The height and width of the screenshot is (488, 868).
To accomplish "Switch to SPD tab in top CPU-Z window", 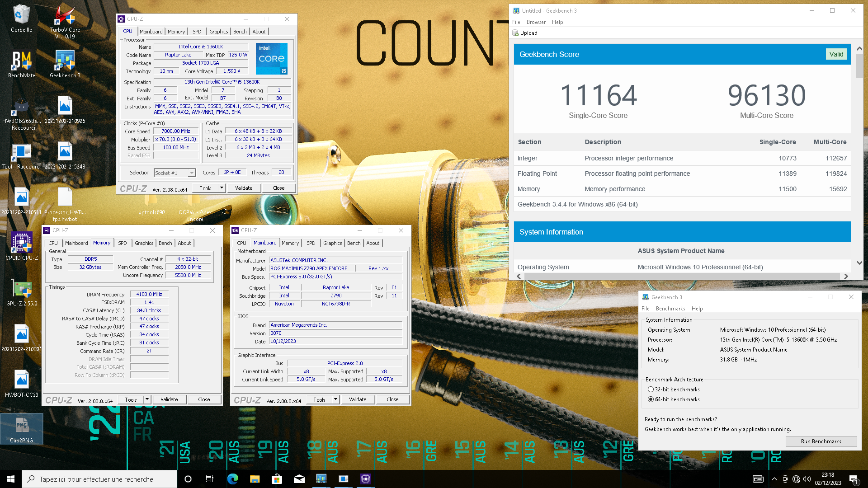I will tap(197, 32).
